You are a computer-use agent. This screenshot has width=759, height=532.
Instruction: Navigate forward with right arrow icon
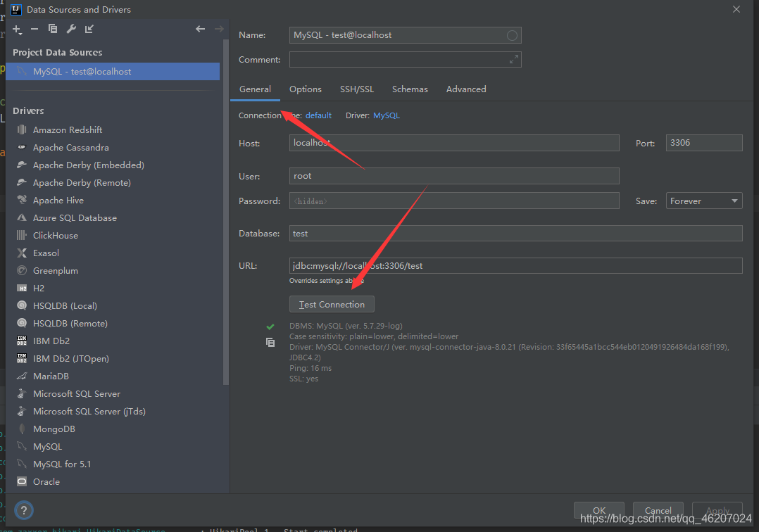click(219, 29)
